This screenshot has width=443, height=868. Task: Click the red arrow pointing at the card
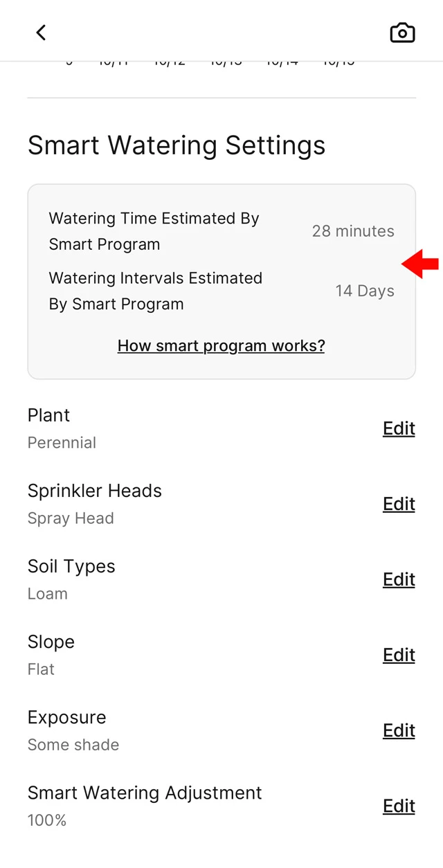click(421, 264)
